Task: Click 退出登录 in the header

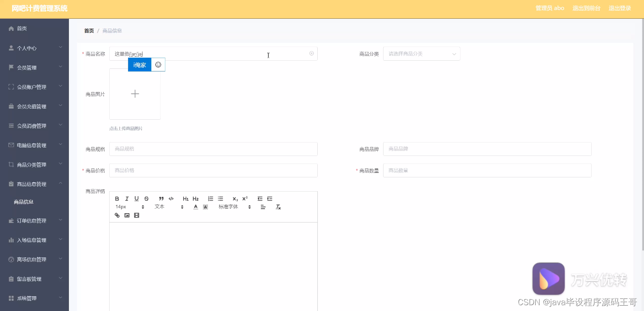Action: (x=620, y=8)
